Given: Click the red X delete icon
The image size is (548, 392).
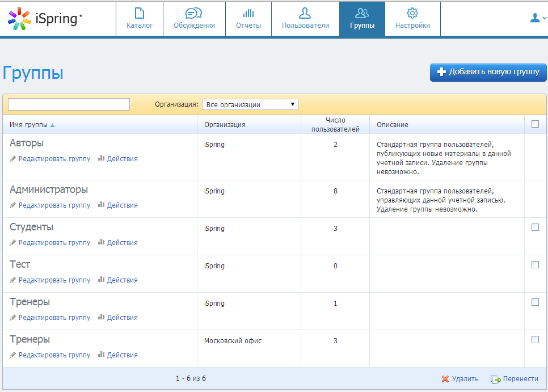Looking at the screenshot, I should pyautogui.click(x=445, y=379).
